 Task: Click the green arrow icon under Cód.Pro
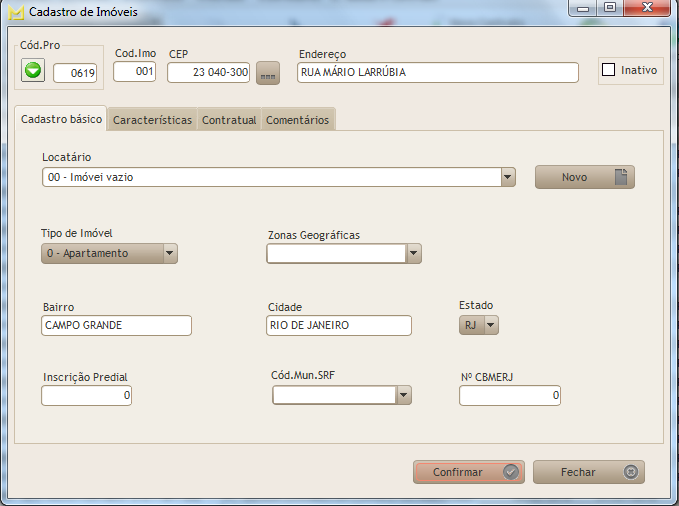33,71
